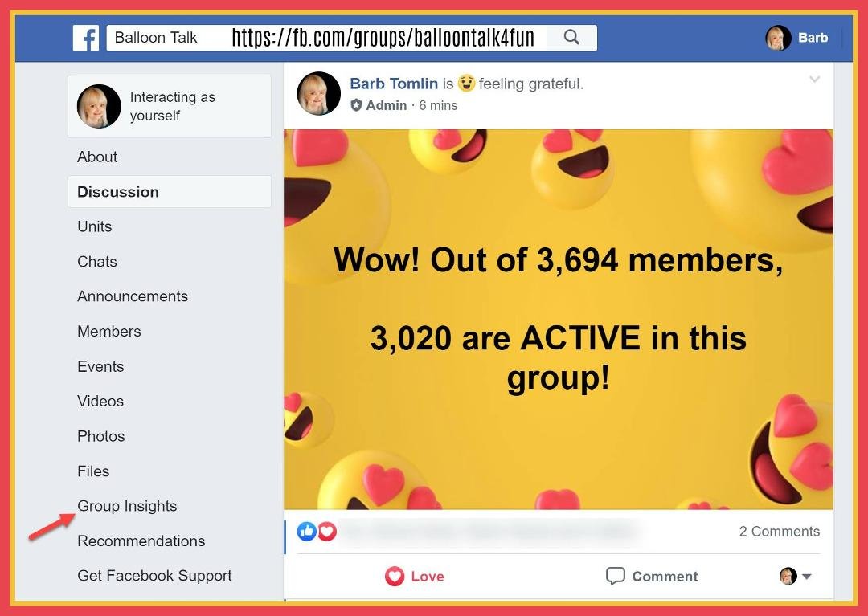This screenshot has width=868, height=616.
Task: Click the Balloon Talk search field
Action: (326, 38)
